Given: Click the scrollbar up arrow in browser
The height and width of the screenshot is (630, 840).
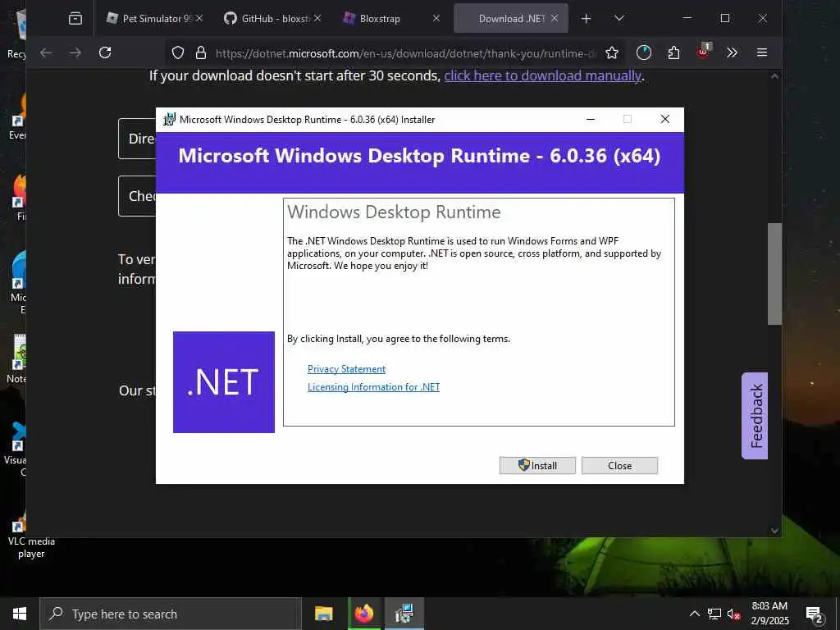Looking at the screenshot, I should click(x=774, y=76).
